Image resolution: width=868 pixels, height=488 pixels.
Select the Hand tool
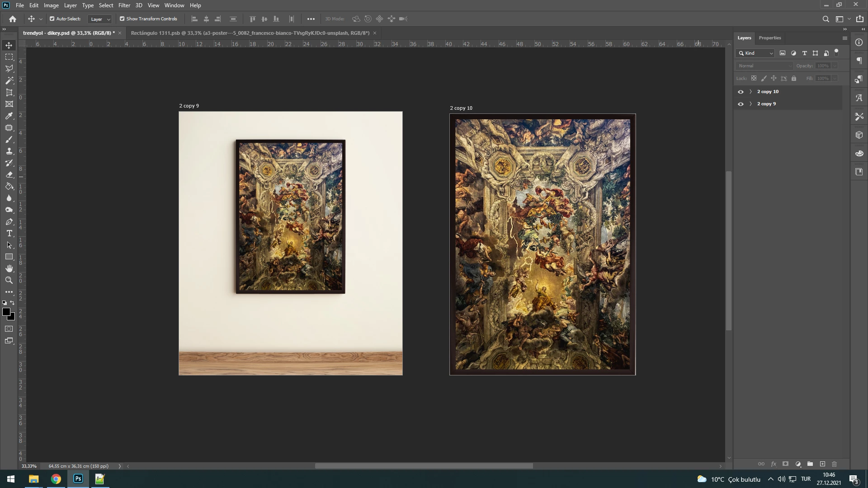point(9,269)
